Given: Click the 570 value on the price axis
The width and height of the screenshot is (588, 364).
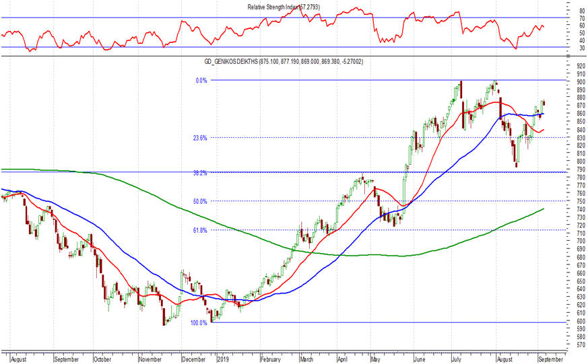Looking at the screenshot, I should coord(581,345).
